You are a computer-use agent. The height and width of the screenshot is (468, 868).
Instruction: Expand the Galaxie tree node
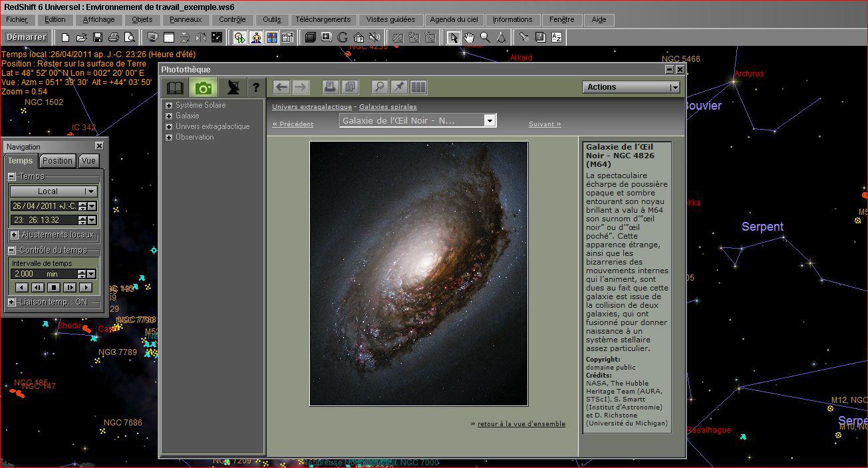169,116
